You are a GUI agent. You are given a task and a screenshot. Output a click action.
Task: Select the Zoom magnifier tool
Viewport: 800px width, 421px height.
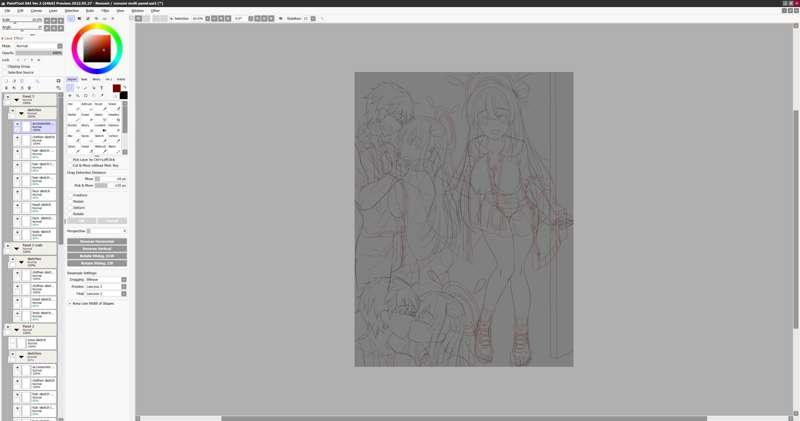[78, 95]
